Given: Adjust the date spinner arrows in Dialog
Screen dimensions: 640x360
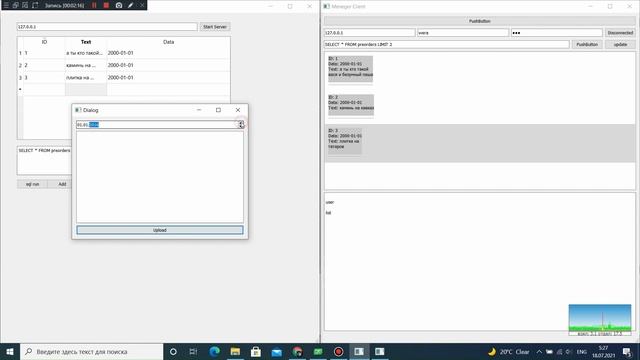Looking at the screenshot, I should tap(241, 124).
